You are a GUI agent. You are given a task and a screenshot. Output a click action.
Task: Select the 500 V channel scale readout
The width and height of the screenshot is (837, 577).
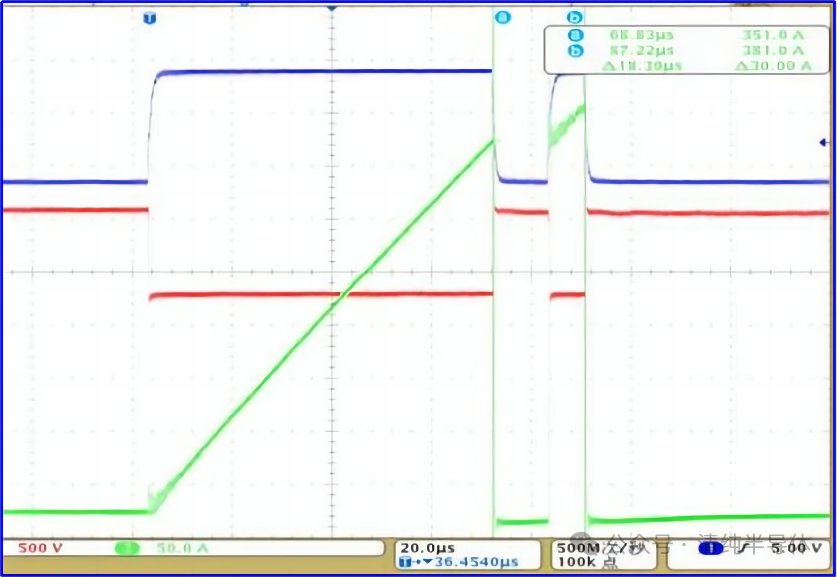tap(40, 548)
